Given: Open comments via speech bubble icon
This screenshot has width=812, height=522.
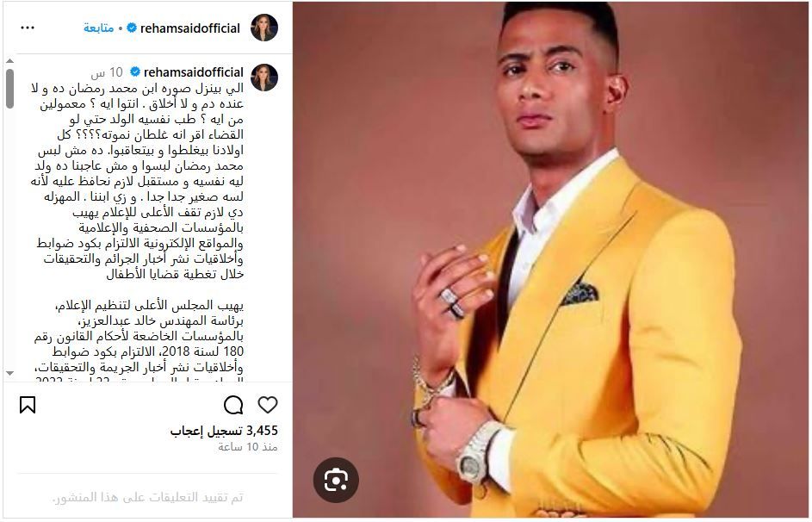Looking at the screenshot, I should click(x=233, y=405).
